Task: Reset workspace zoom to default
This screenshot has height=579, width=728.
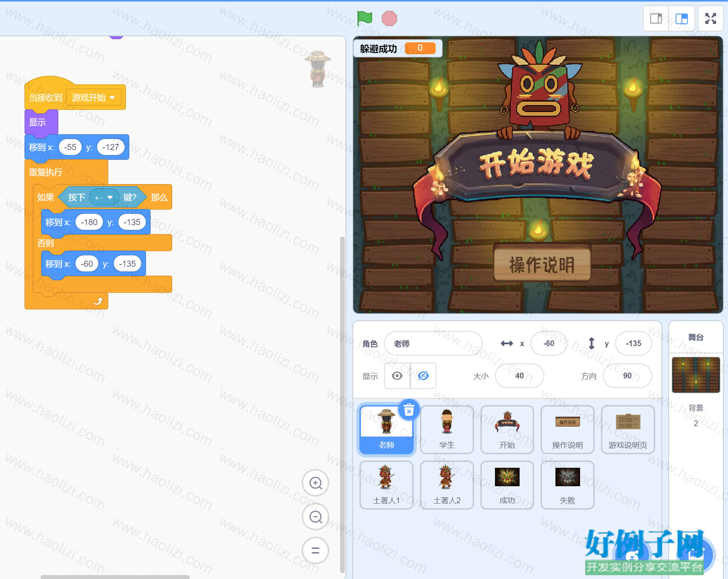Action: (x=315, y=551)
